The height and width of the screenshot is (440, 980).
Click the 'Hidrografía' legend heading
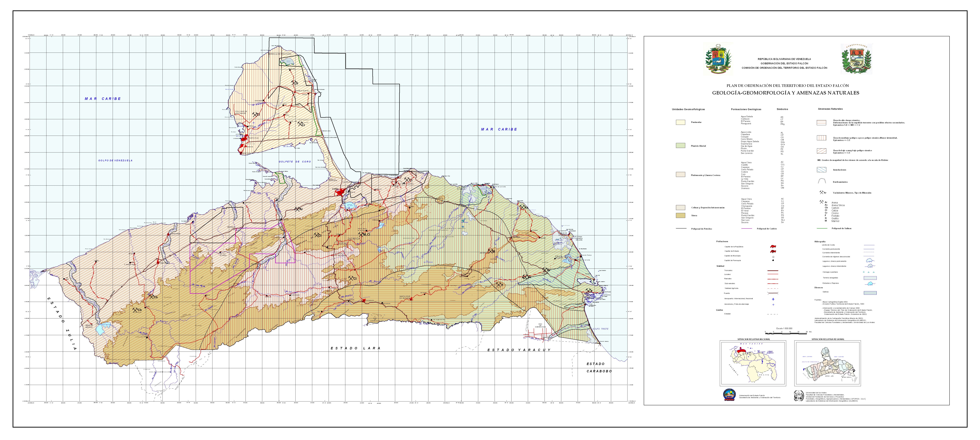click(x=820, y=242)
